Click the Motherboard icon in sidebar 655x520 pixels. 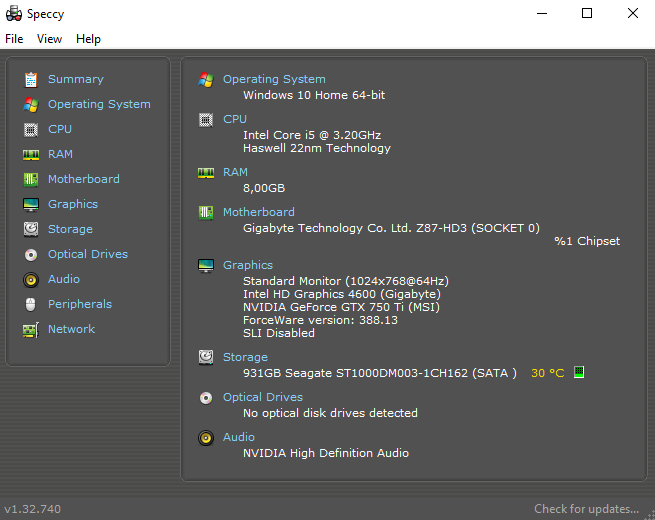point(31,180)
